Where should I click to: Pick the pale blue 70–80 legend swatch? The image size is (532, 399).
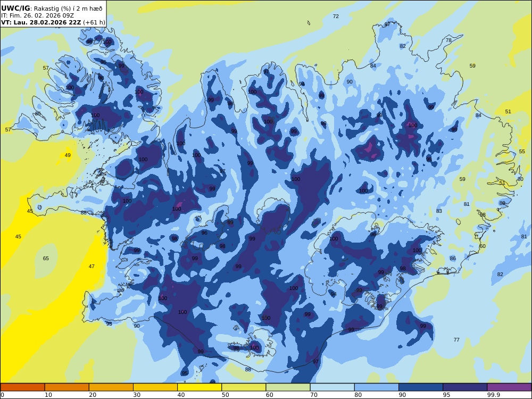pos(332,387)
